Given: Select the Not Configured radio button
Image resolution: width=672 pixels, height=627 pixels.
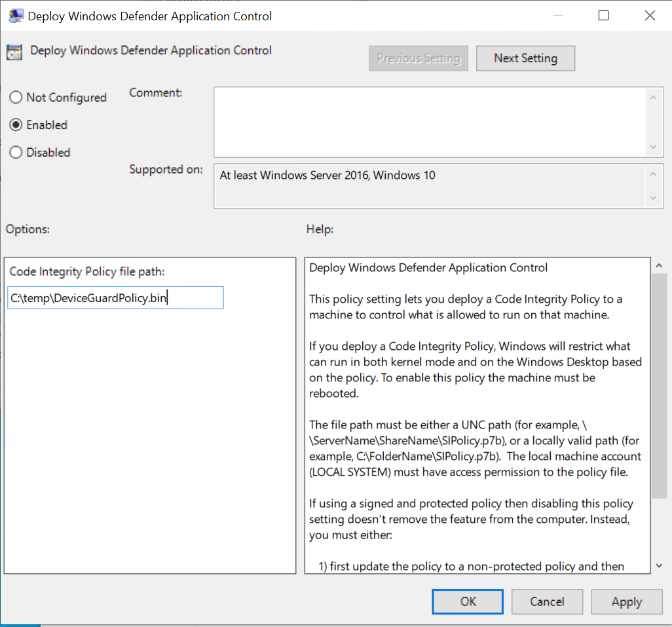Looking at the screenshot, I should [x=16, y=98].
